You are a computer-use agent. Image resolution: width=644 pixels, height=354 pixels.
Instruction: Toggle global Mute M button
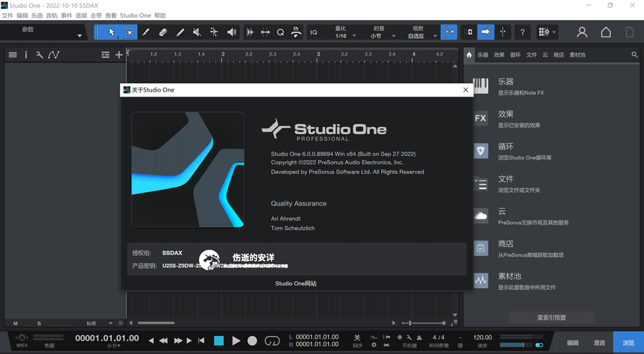click(x=15, y=323)
